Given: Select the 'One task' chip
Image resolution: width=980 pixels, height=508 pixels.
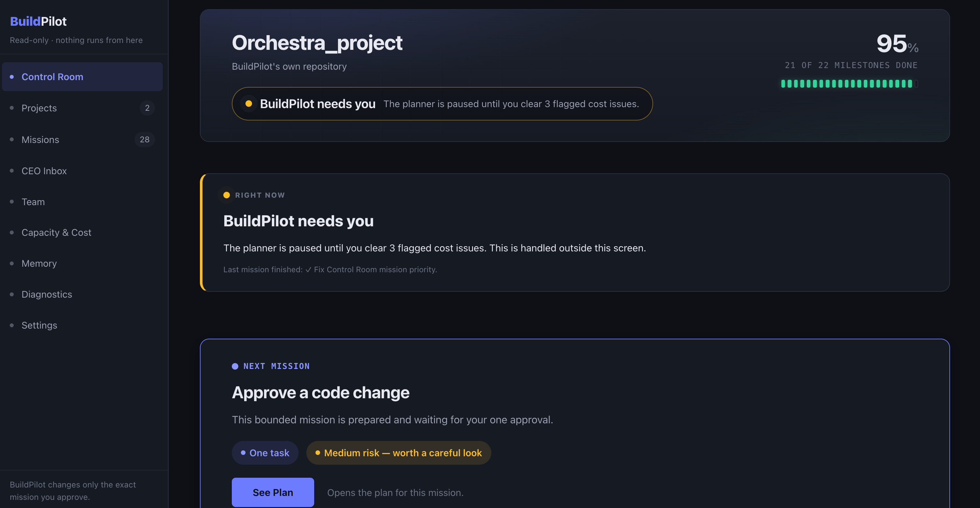Looking at the screenshot, I should pos(265,453).
